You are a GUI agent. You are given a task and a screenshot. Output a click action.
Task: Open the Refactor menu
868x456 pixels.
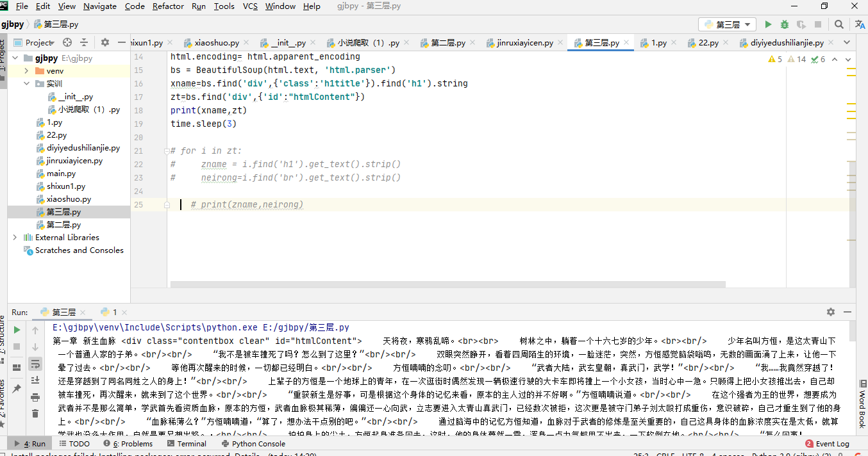point(168,6)
